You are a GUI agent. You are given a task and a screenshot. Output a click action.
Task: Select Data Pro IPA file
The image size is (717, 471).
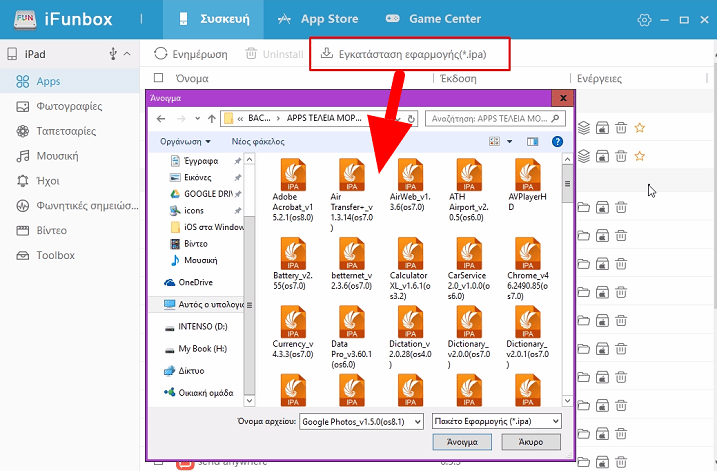coord(352,337)
